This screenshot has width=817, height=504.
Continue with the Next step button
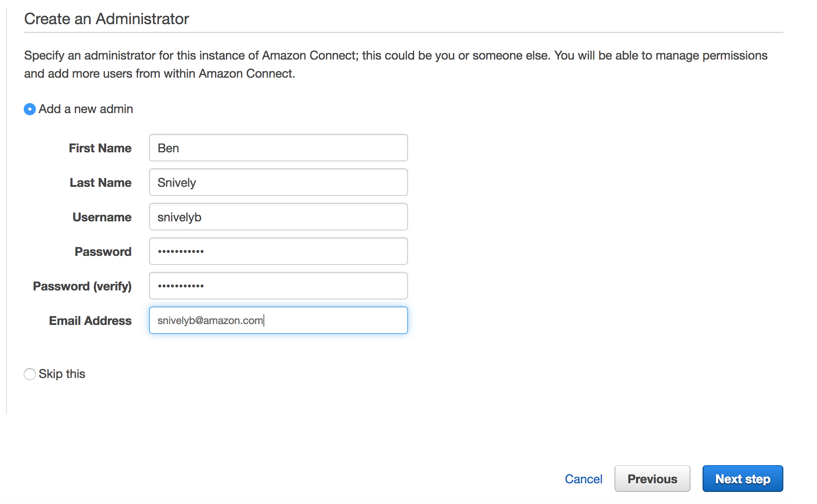coord(743,479)
